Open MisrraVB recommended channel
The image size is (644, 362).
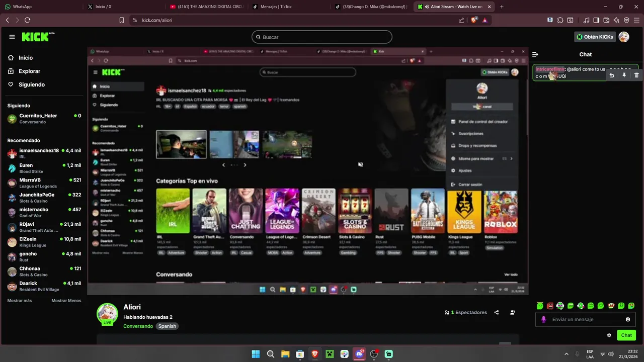pos(44,183)
